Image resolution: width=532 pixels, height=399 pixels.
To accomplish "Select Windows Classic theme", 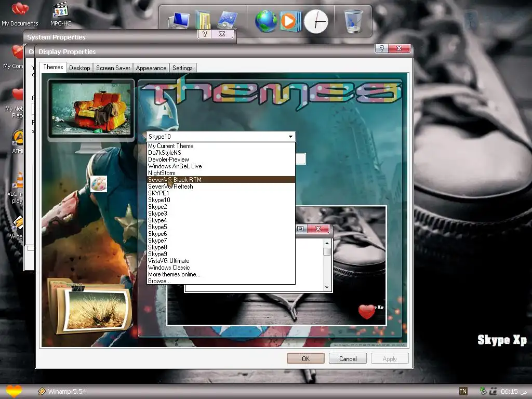I will tap(221, 268).
